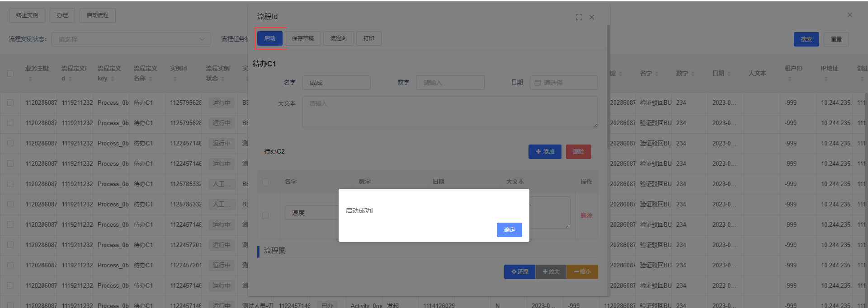Open the 日期 date picker field
The image size is (868, 308).
[563, 83]
